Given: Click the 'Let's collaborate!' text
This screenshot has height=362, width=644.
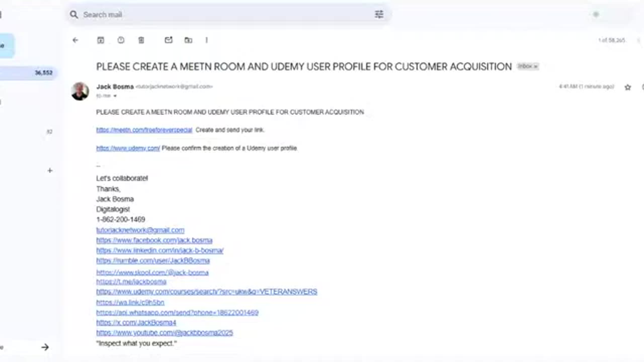Looking at the screenshot, I should [122, 178].
